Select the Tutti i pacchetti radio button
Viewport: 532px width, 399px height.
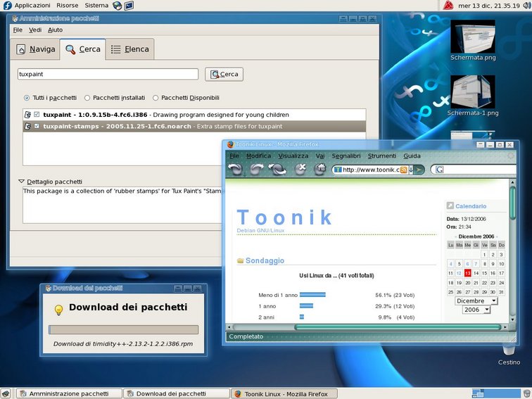tap(27, 98)
